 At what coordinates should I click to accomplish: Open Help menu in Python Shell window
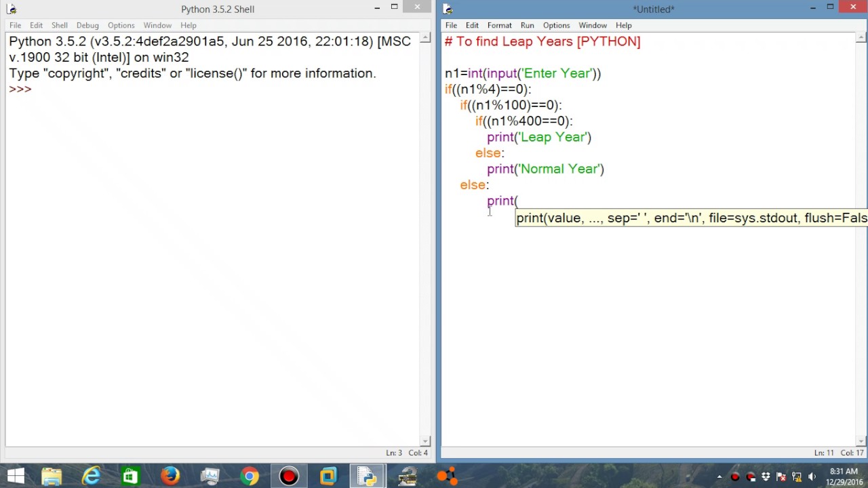pos(189,25)
